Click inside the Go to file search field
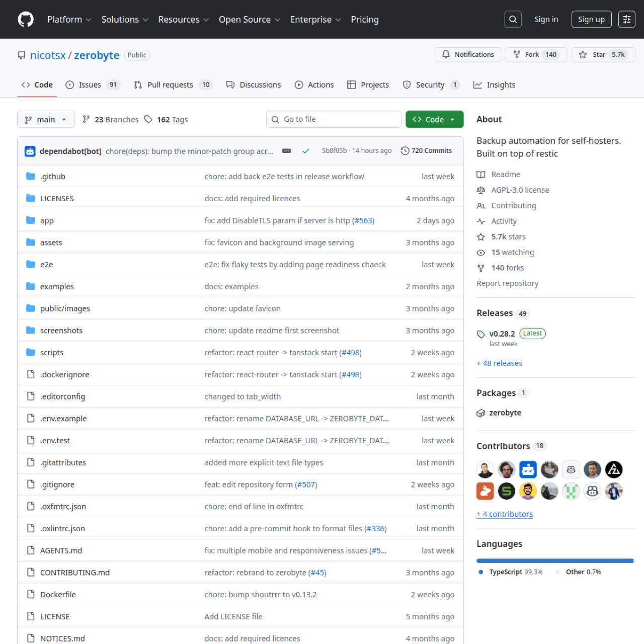644x644 pixels. 334,119
